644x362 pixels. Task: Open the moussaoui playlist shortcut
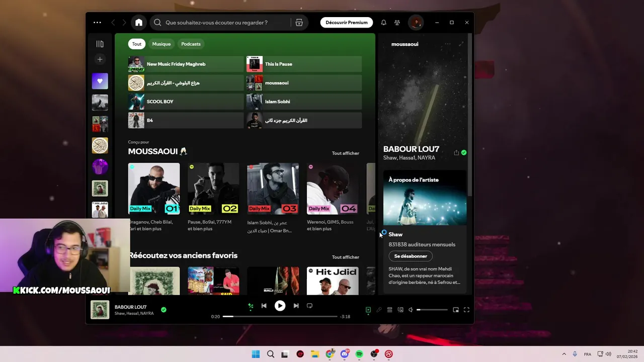[304, 82]
